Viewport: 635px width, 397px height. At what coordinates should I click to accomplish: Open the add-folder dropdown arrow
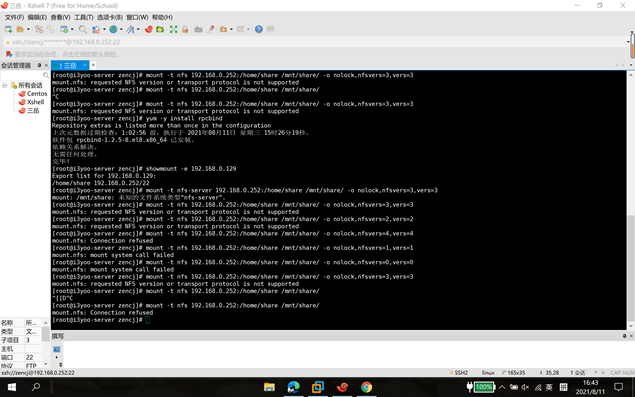point(231,29)
